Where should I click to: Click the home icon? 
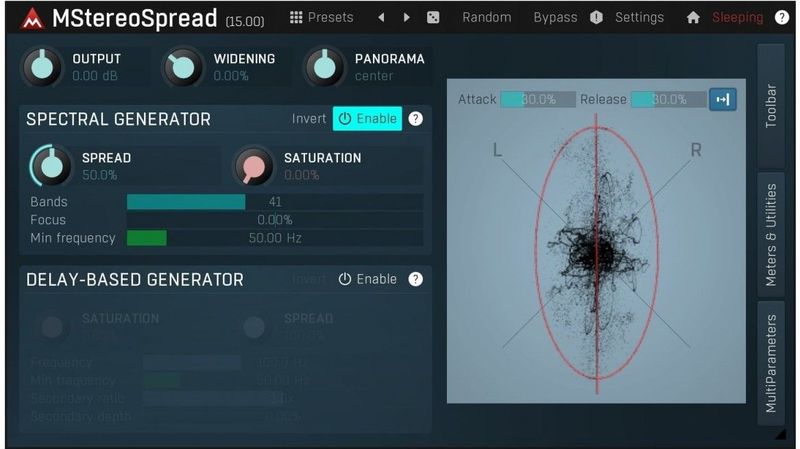[693, 18]
